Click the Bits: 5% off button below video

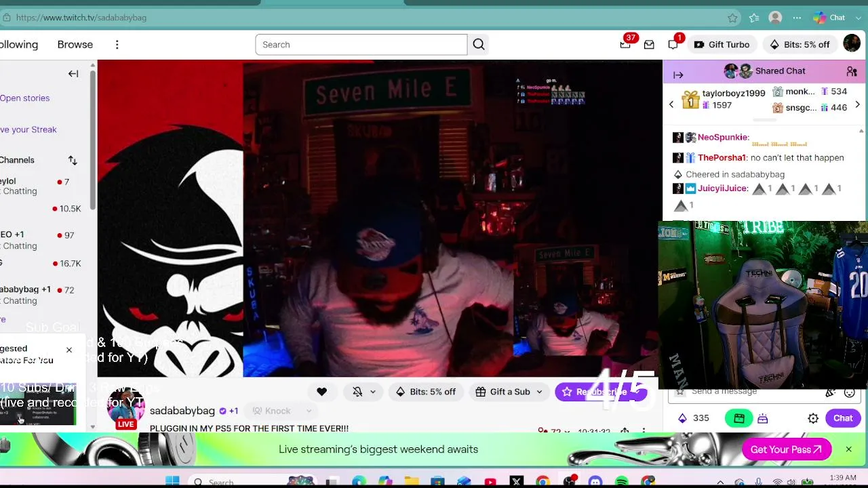point(426,392)
